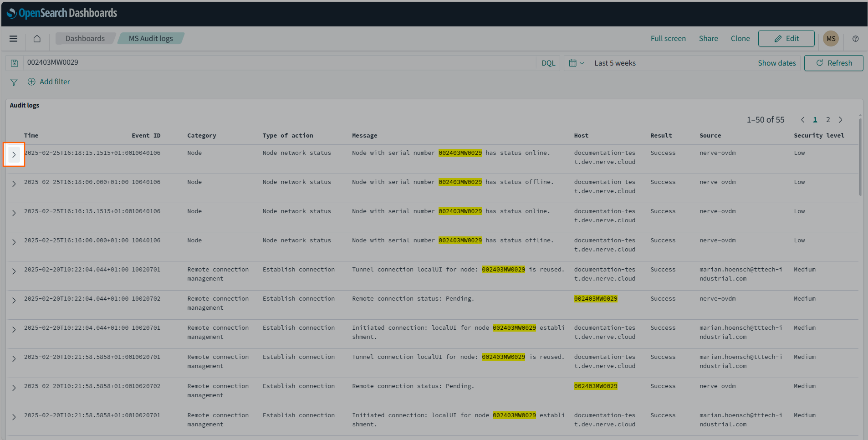868x440 pixels.
Task: Click the home icon in the toolbar
Action: (36, 39)
